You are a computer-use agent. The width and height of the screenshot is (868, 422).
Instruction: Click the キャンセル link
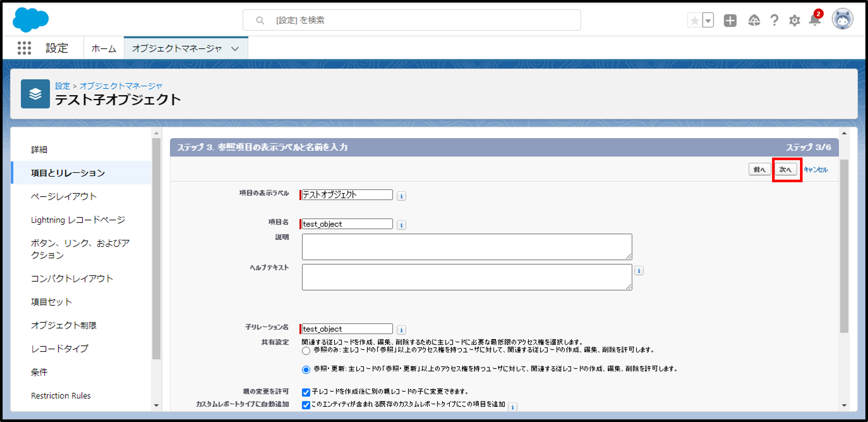(815, 170)
